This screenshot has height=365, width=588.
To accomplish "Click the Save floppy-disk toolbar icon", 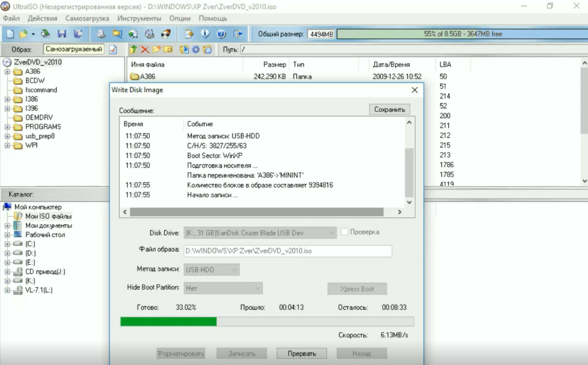I will point(61,34).
